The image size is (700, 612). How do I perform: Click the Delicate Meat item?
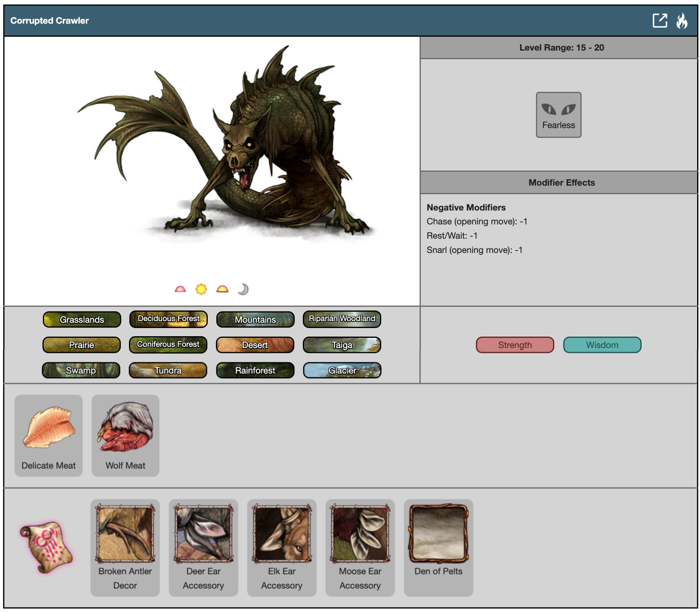49,435
